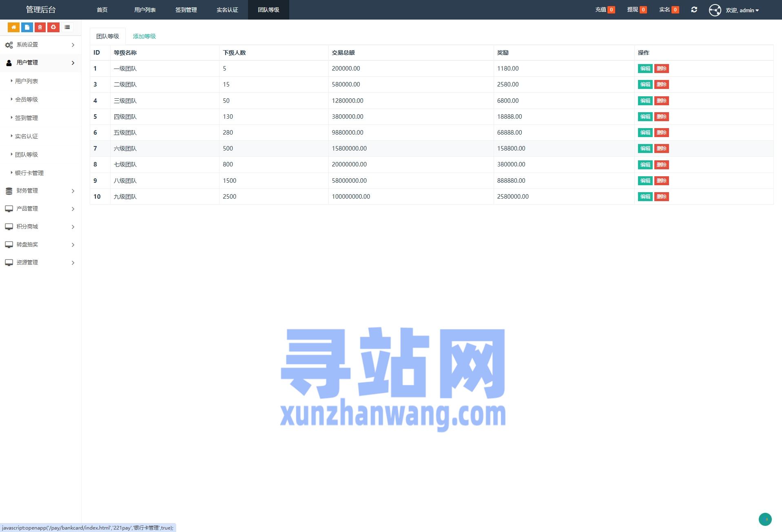Click the refresh icon in top bar

point(694,9)
